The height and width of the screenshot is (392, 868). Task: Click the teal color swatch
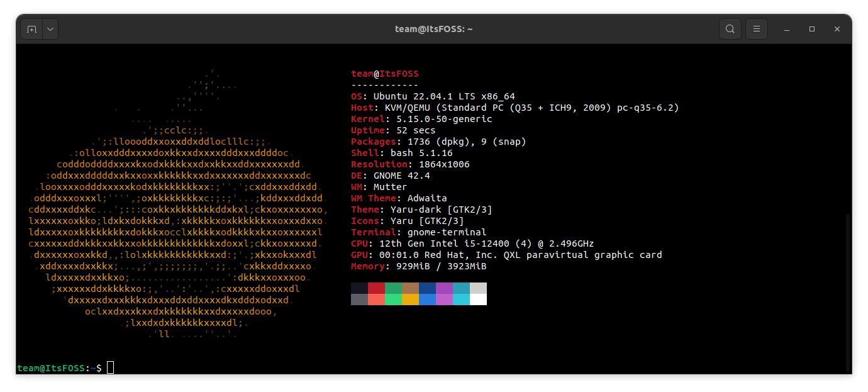462,294
